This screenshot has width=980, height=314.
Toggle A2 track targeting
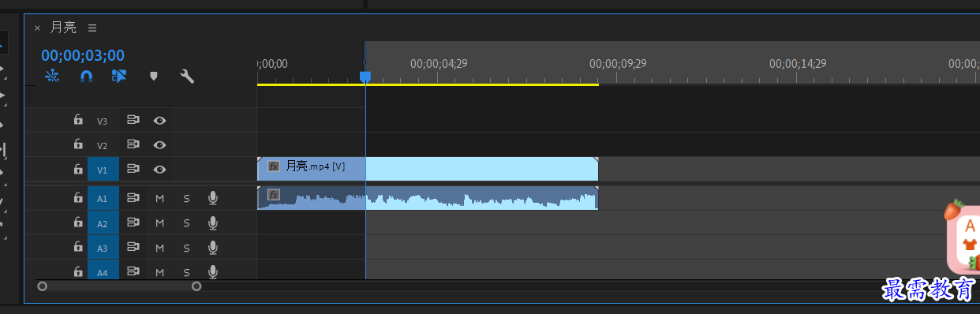[x=103, y=223]
